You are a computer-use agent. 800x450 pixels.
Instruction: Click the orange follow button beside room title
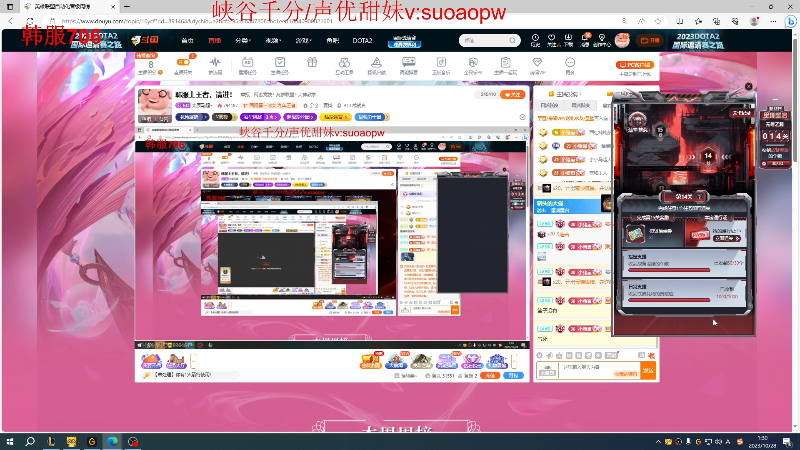513,94
